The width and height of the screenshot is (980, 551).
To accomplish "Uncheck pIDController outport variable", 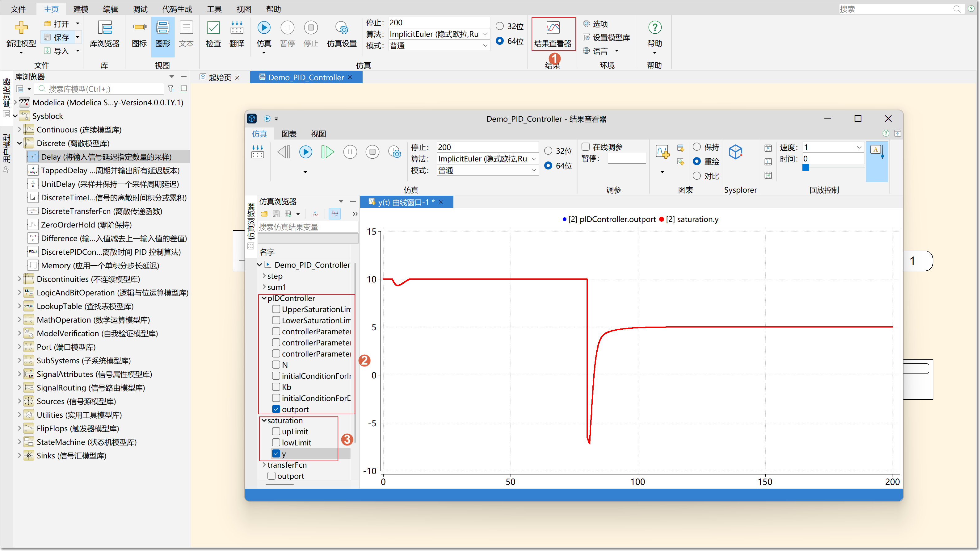I will click(276, 409).
